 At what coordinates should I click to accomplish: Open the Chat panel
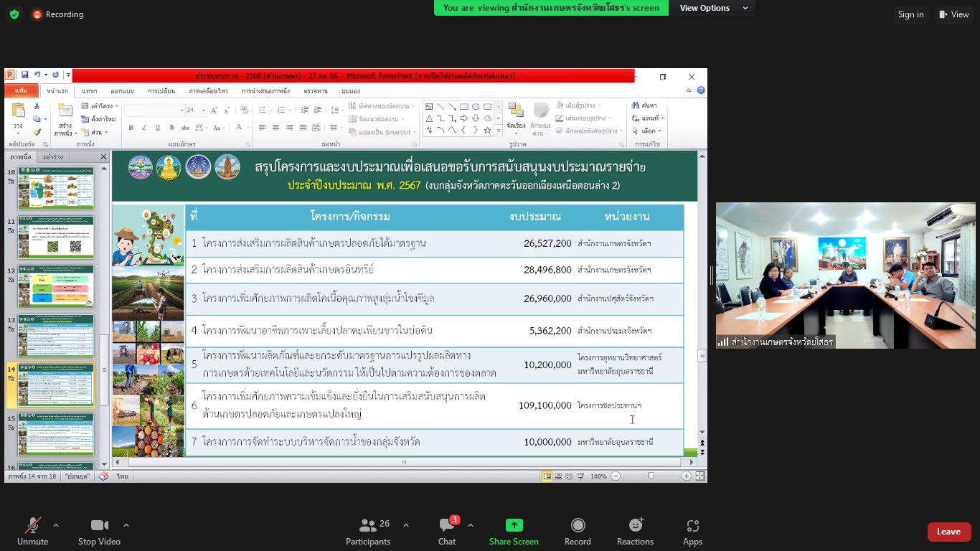(x=447, y=532)
